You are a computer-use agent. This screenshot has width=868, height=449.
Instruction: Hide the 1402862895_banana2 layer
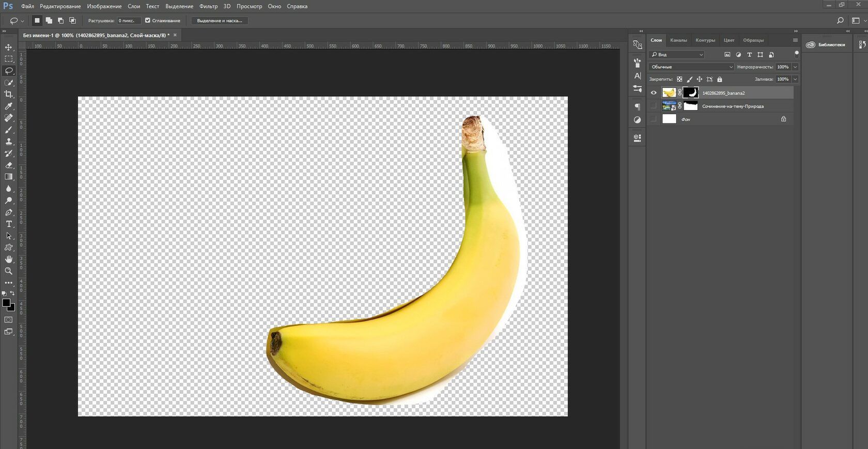click(654, 93)
